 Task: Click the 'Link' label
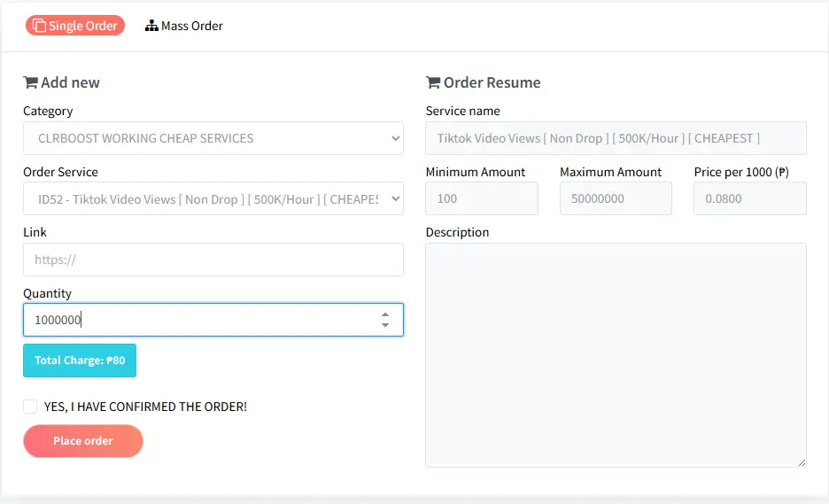click(x=35, y=232)
